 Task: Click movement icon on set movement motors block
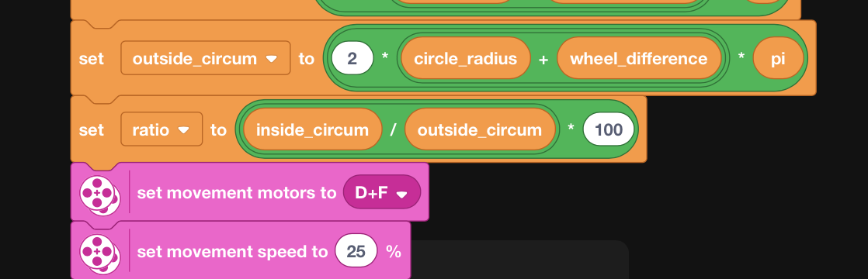tap(100, 195)
